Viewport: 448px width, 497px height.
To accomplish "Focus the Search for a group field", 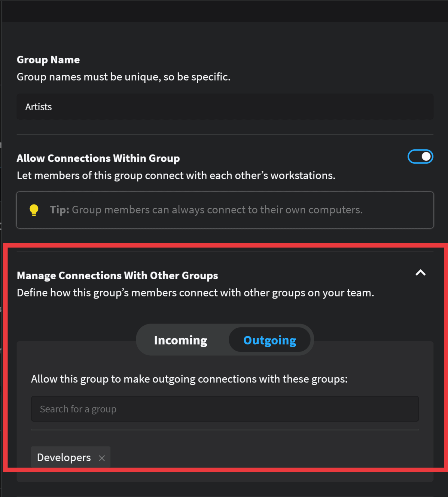I will point(225,409).
